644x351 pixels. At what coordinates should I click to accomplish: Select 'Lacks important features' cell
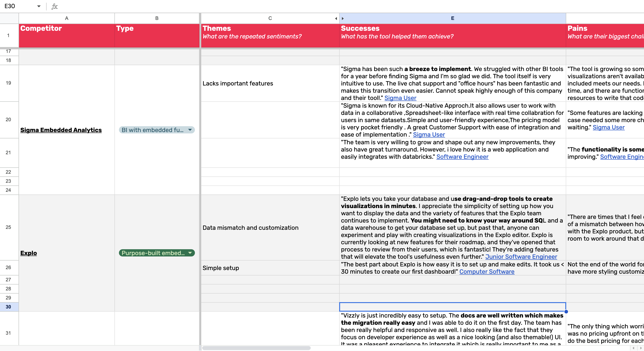(270, 83)
